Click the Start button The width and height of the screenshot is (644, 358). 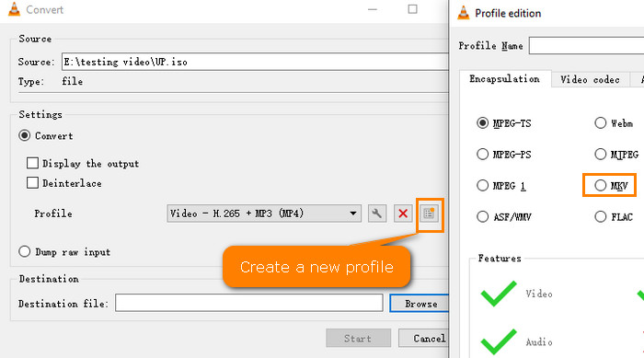pyautogui.click(x=358, y=339)
